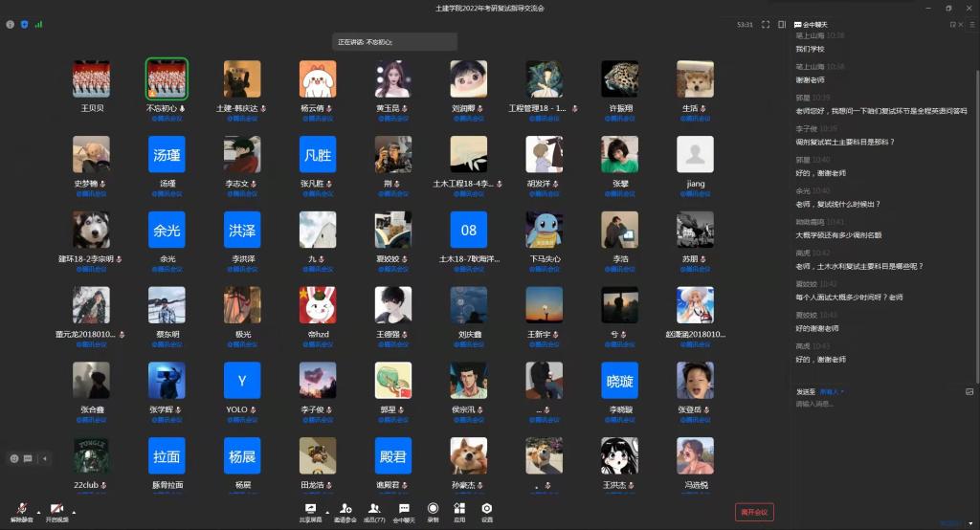Open meeting settings (设置)
980x530 pixels.
pos(487,511)
